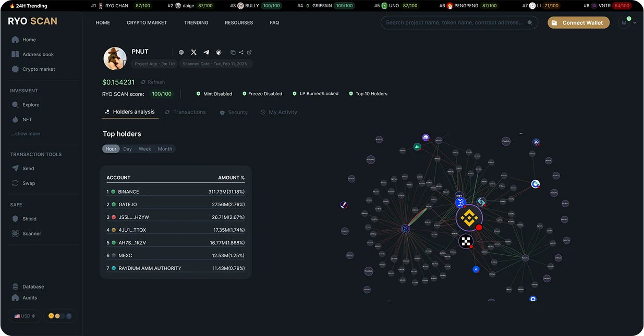Select the Month time filter

[x=165, y=148]
